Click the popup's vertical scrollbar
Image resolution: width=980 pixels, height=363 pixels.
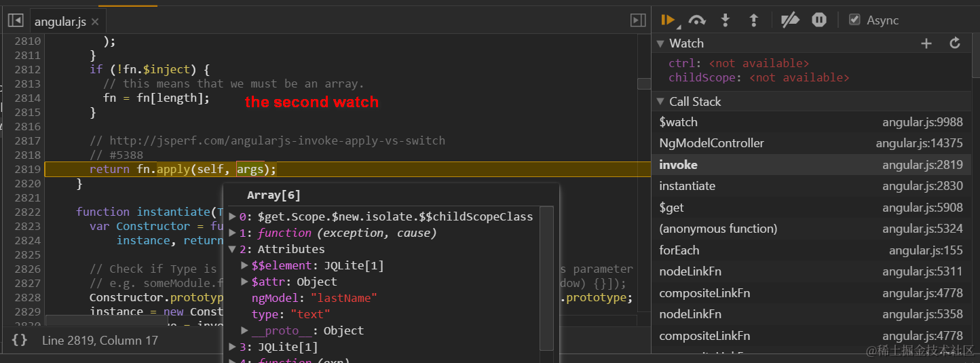click(546, 278)
